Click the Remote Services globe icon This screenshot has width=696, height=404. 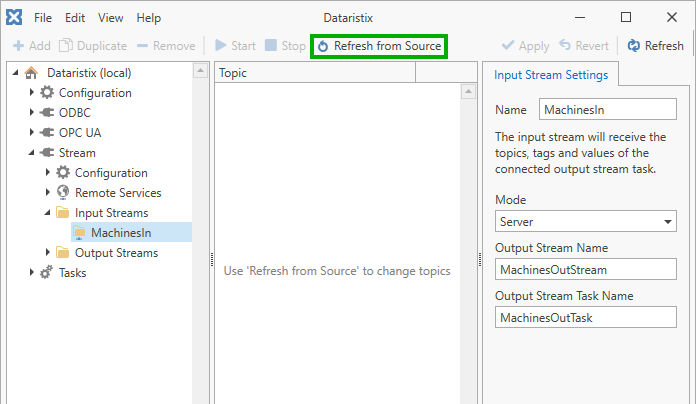pos(63,192)
